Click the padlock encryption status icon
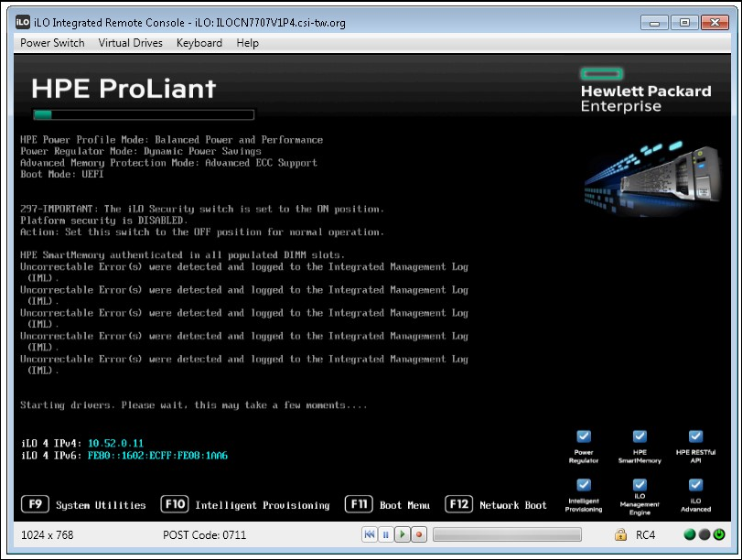 click(620, 534)
